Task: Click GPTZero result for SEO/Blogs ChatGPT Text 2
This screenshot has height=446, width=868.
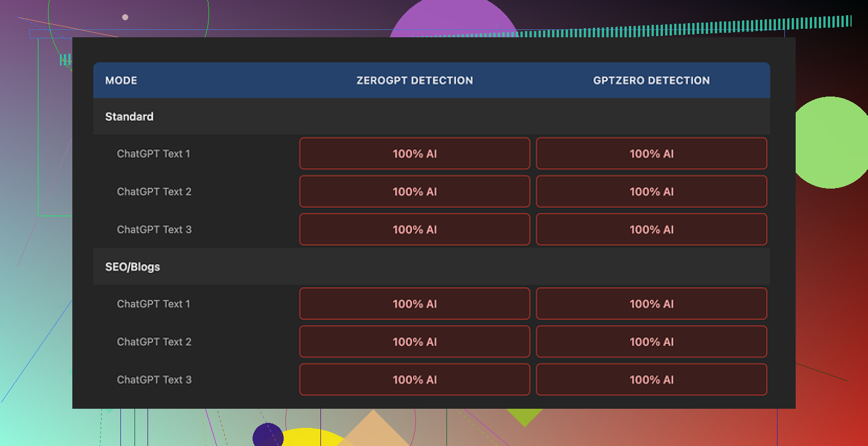Action: [x=651, y=342]
